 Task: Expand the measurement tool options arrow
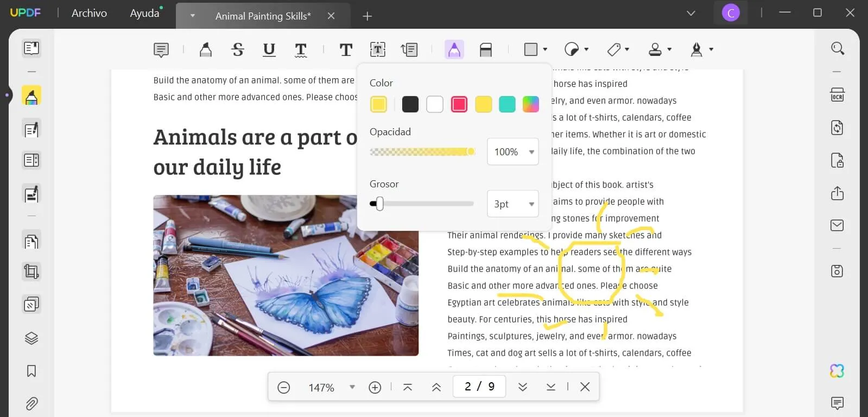click(x=628, y=49)
